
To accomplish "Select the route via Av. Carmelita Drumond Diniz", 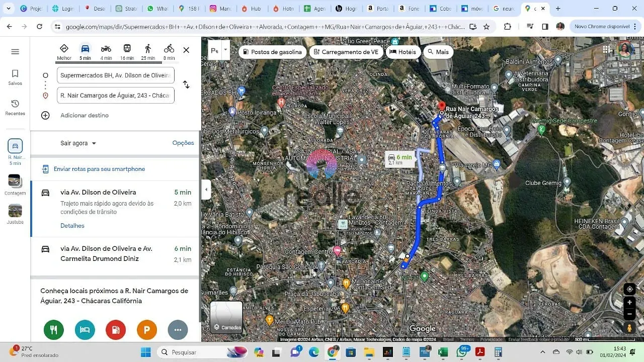I will pyautogui.click(x=116, y=253).
